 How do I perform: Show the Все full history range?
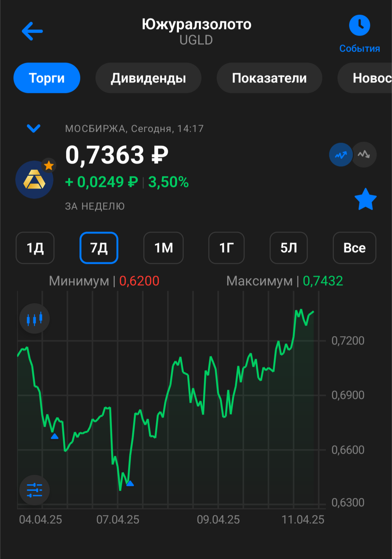click(354, 248)
